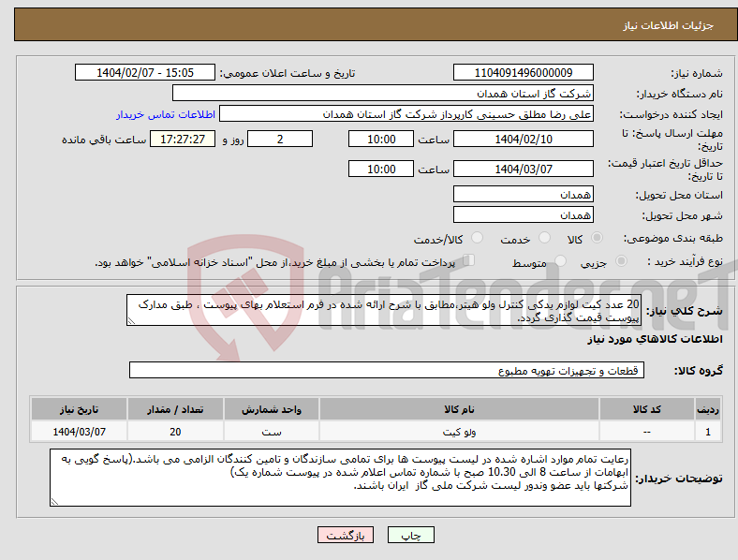This screenshot has height=560, width=738.
Task: Click the row number cell 1
Action: [708, 432]
